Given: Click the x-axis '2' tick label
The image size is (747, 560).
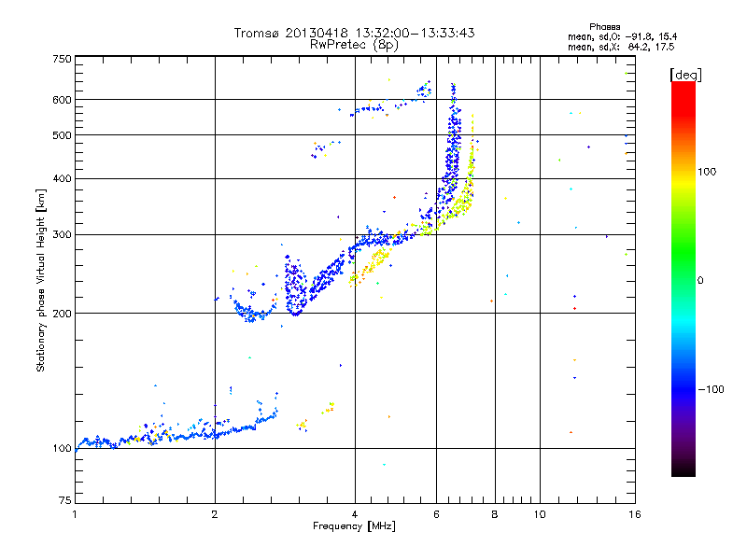Looking at the screenshot, I should (215, 514).
